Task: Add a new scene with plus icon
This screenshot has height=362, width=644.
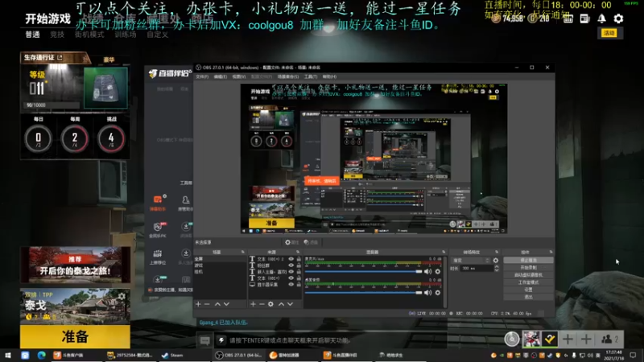Action: 198,304
